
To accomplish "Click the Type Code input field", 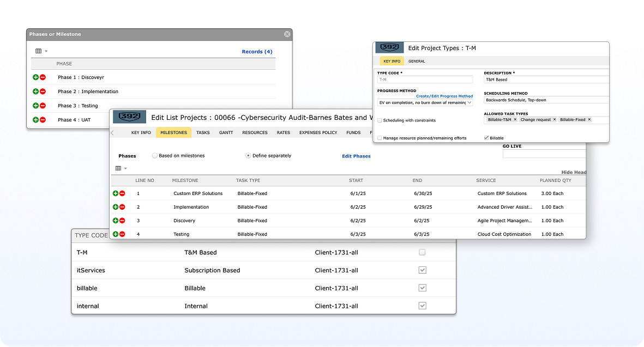I will click(x=425, y=80).
